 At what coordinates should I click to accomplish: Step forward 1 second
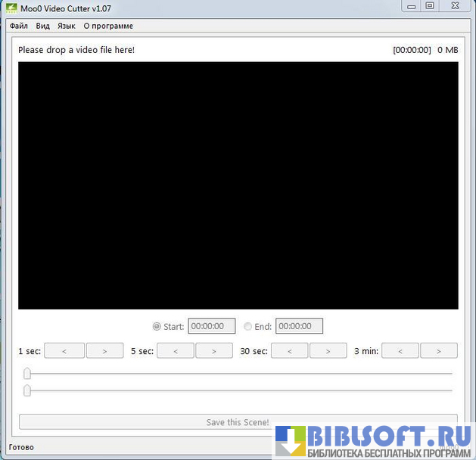(104, 351)
